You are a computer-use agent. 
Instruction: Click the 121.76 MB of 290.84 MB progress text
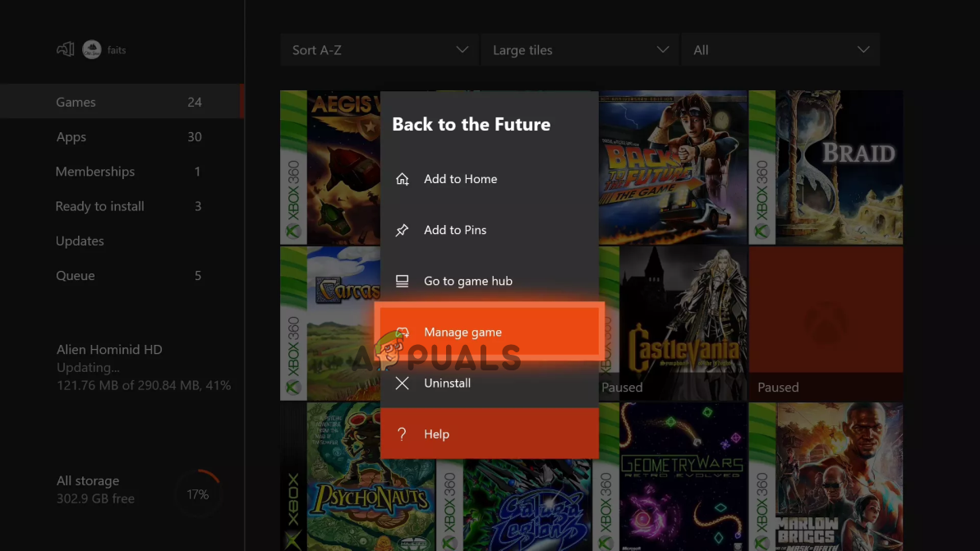tap(144, 385)
